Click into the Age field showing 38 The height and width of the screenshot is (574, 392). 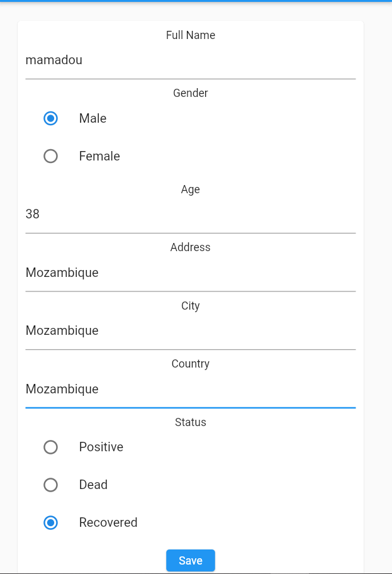point(190,214)
